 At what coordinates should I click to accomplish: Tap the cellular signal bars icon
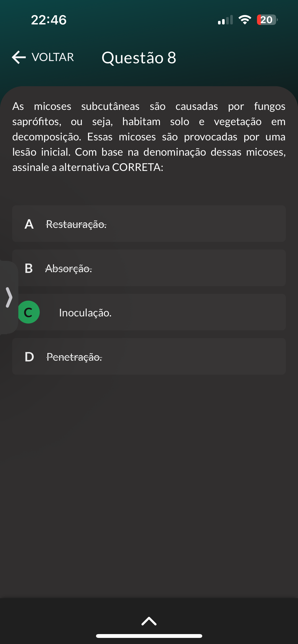(225, 20)
